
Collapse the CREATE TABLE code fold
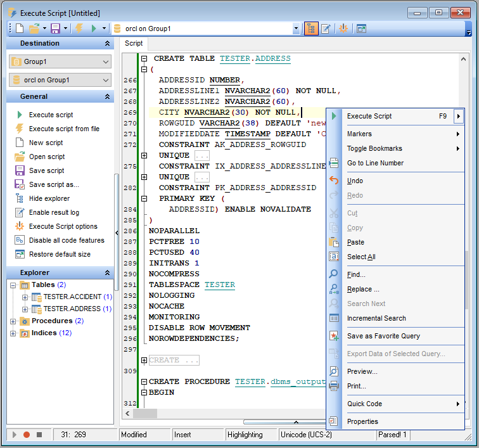click(x=144, y=58)
